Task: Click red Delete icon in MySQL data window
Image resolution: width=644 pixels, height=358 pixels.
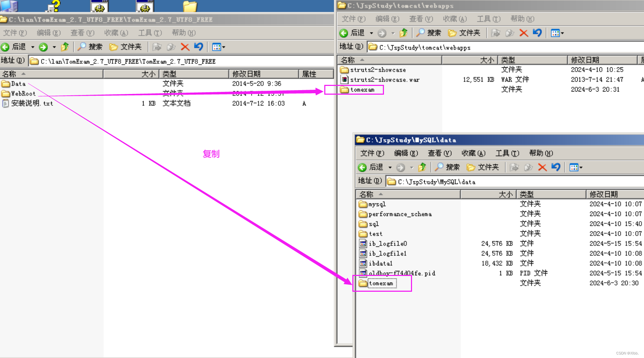Action: point(542,167)
